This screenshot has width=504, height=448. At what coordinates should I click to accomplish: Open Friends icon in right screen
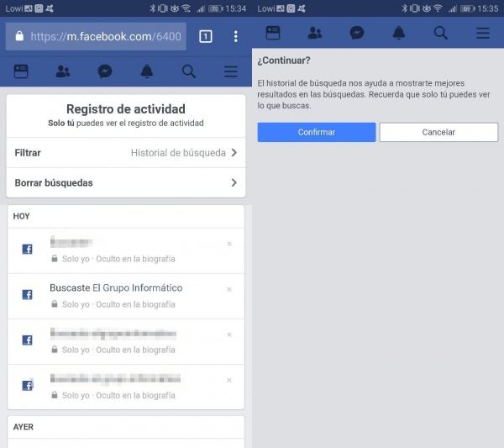pyautogui.click(x=315, y=33)
